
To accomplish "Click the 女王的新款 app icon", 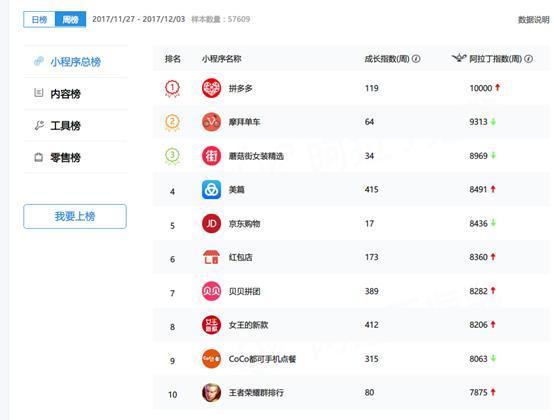I will click(x=211, y=325).
